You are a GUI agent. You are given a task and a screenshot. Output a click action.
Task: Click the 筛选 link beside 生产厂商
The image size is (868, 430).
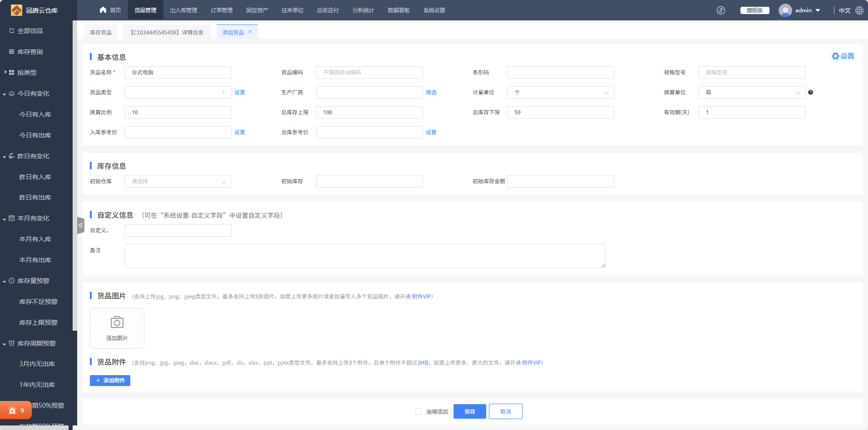pos(431,93)
